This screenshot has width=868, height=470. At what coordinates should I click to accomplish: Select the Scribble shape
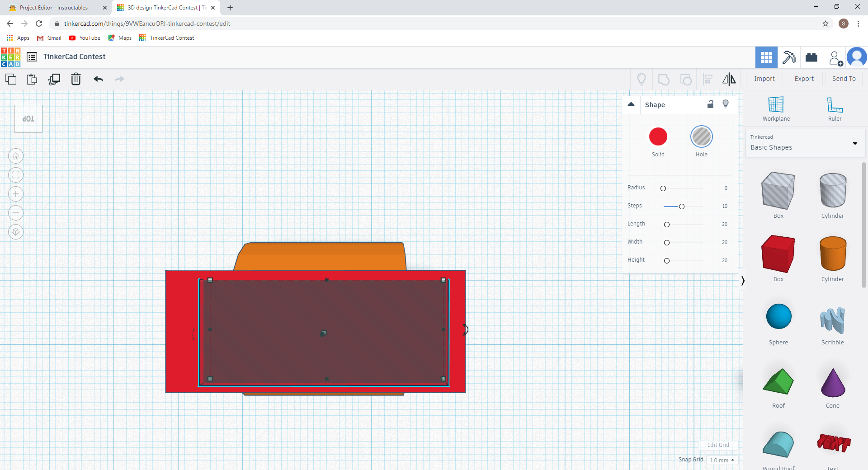pyautogui.click(x=832, y=320)
